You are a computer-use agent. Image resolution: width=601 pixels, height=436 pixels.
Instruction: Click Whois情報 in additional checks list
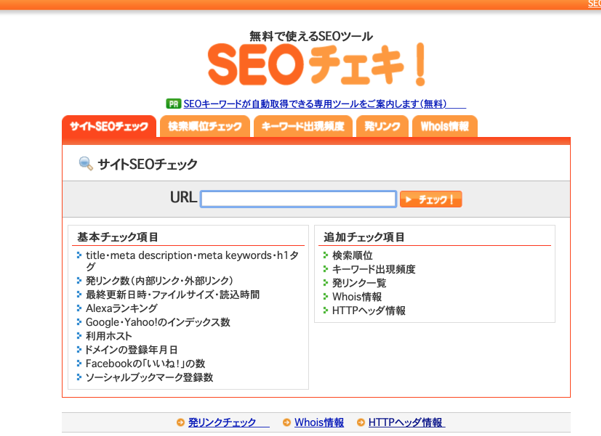[x=357, y=297]
